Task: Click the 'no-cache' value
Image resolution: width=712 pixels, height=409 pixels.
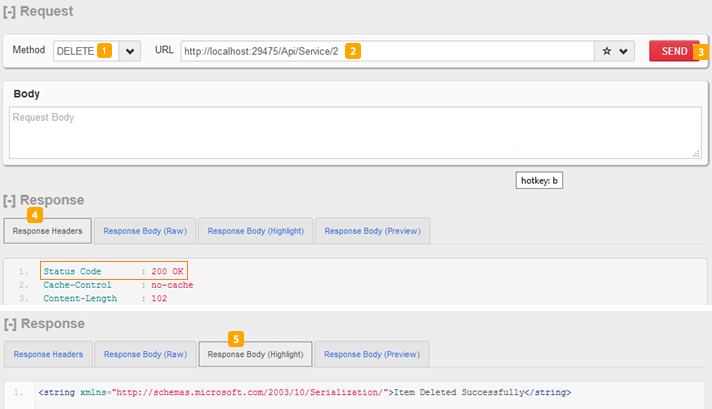Action: point(172,285)
